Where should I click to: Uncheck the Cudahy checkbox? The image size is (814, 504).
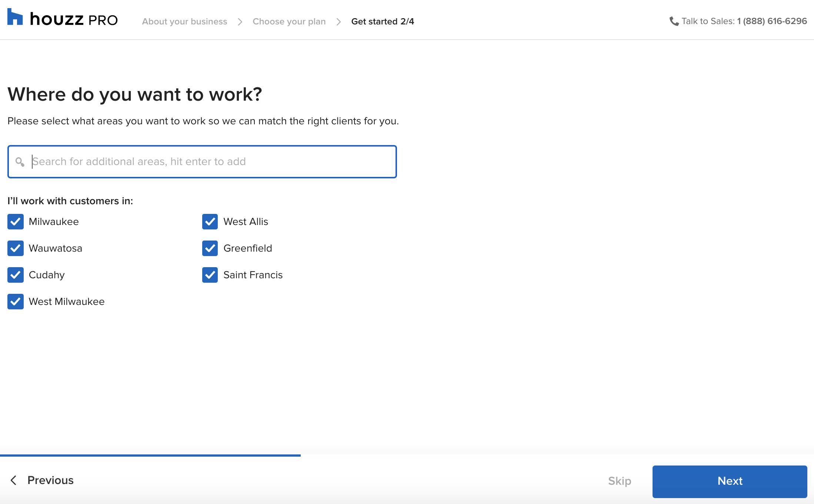click(16, 275)
